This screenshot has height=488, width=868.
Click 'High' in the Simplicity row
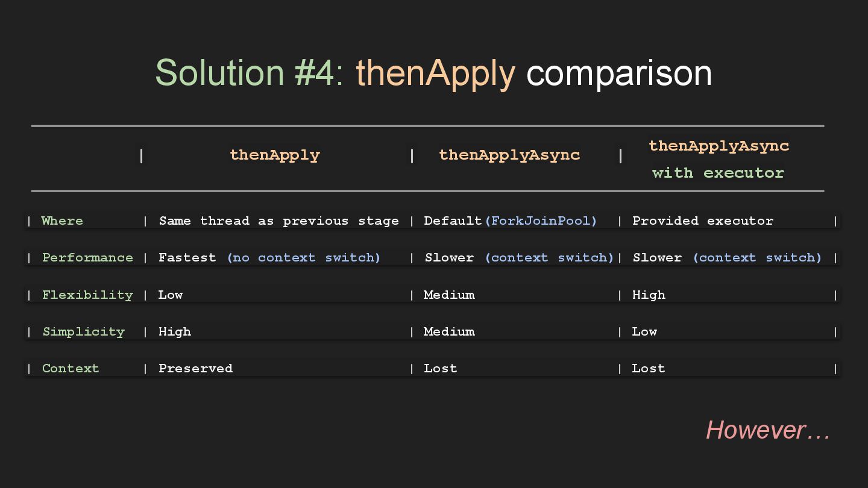point(175,332)
